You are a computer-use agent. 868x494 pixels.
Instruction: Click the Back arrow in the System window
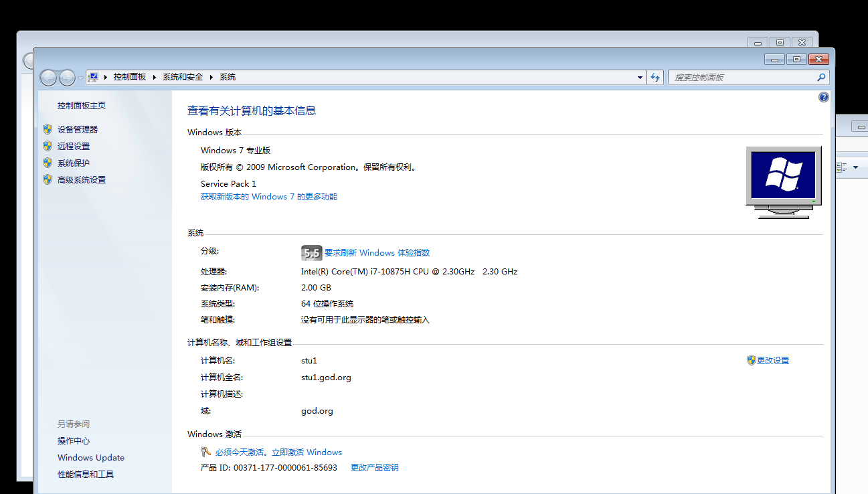[x=48, y=78]
